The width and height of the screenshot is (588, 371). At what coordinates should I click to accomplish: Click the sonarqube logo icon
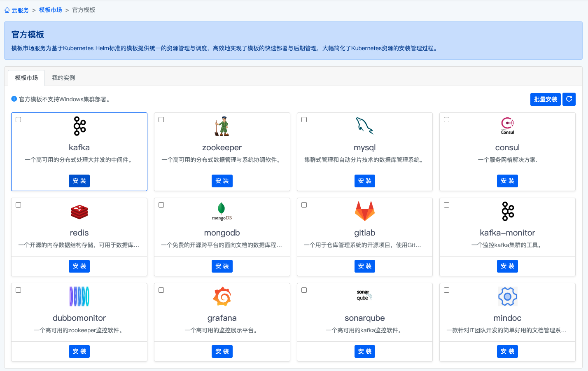[x=364, y=295]
